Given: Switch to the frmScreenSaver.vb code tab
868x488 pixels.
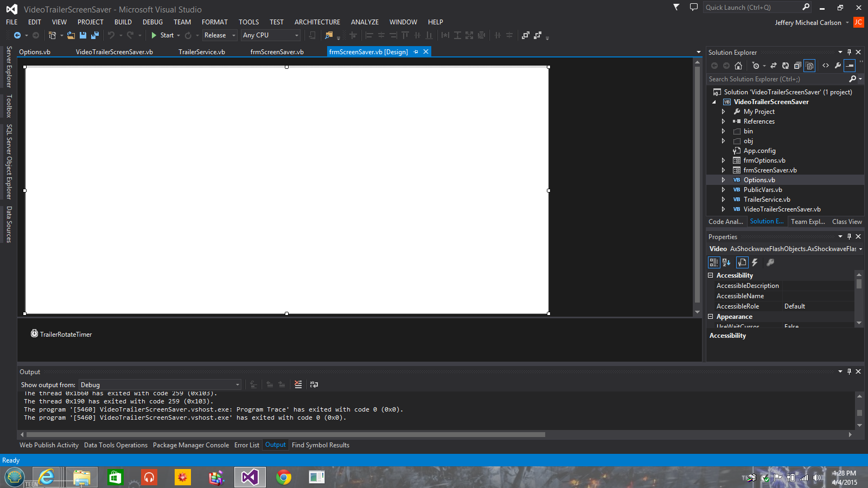Looking at the screenshot, I should tap(277, 52).
